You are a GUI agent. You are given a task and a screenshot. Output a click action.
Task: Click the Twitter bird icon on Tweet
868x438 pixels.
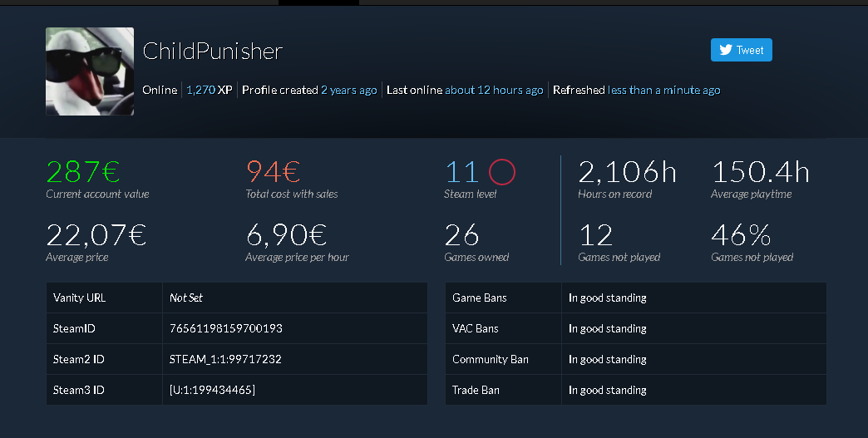726,50
